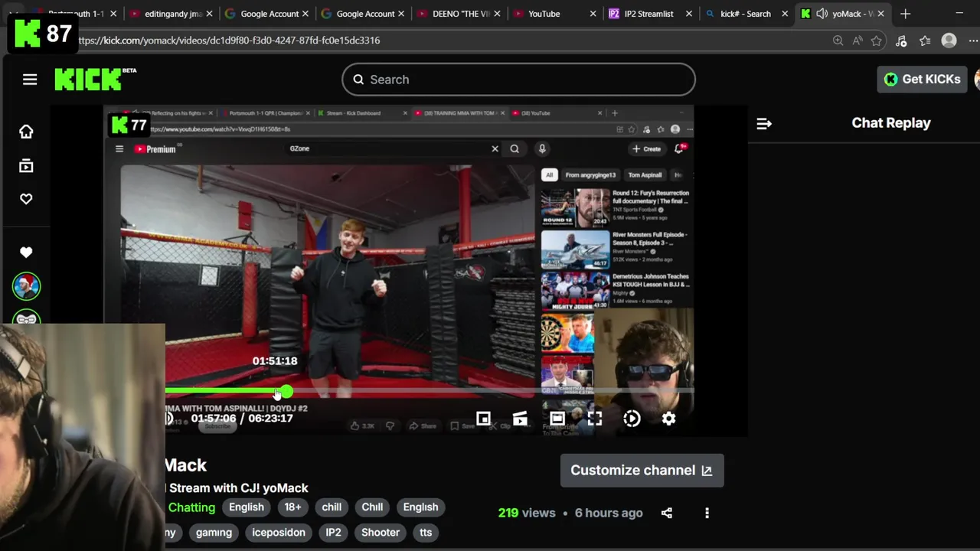Open the Kick hamburger menu
The image size is (980, 551).
point(30,80)
